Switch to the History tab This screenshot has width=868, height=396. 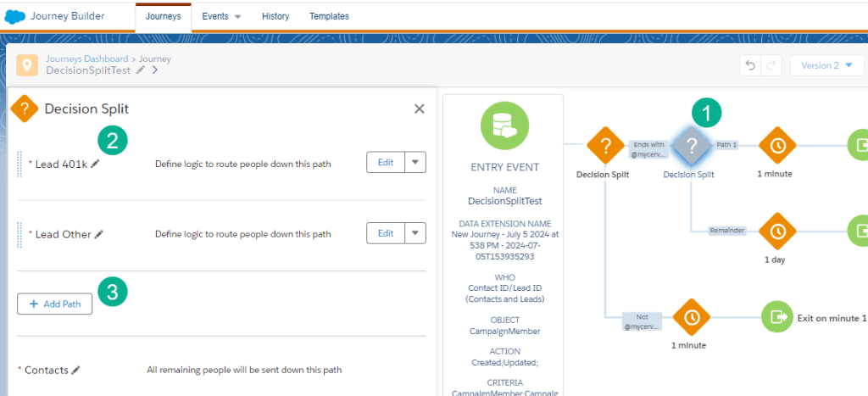pos(275,16)
